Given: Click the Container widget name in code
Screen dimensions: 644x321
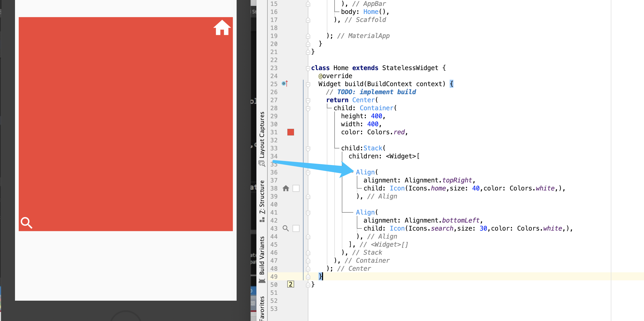Looking at the screenshot, I should coord(376,108).
